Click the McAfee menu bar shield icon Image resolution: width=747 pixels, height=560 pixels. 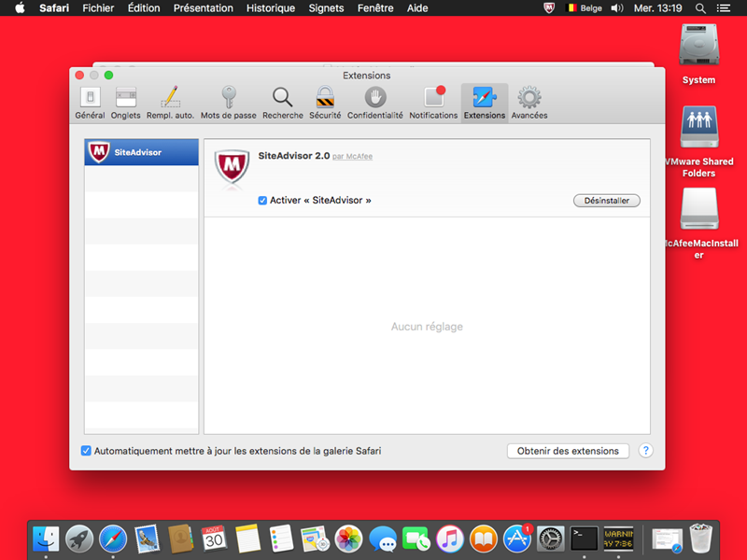[x=549, y=8]
